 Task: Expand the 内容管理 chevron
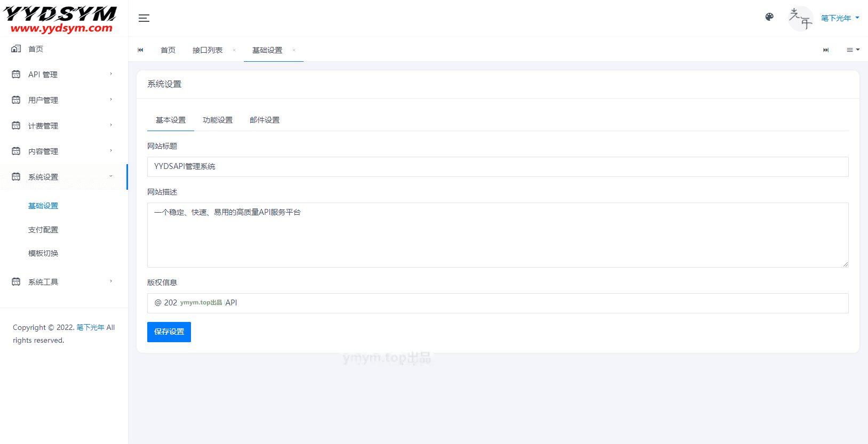pos(111,151)
